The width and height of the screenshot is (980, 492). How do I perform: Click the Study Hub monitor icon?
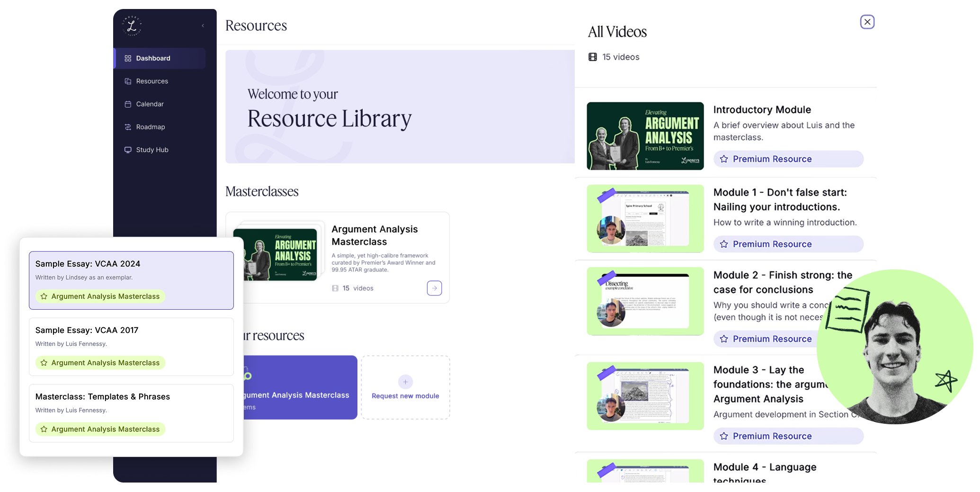[128, 150]
